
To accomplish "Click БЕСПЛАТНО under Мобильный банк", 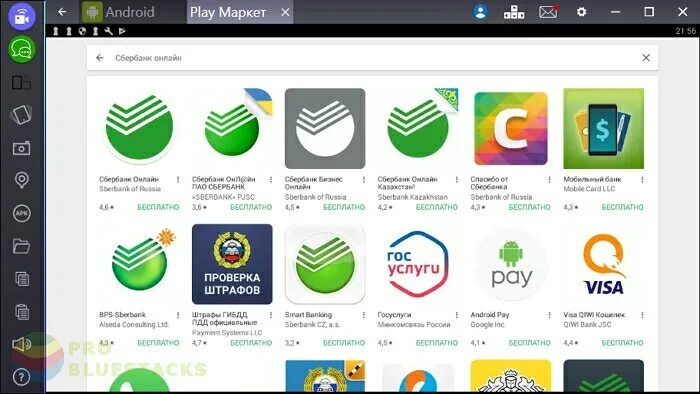I will click(622, 207).
